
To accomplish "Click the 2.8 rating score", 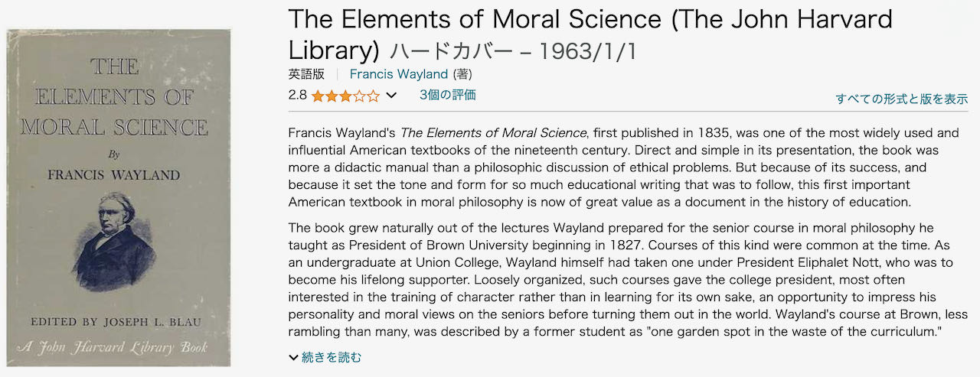I will tap(297, 96).
